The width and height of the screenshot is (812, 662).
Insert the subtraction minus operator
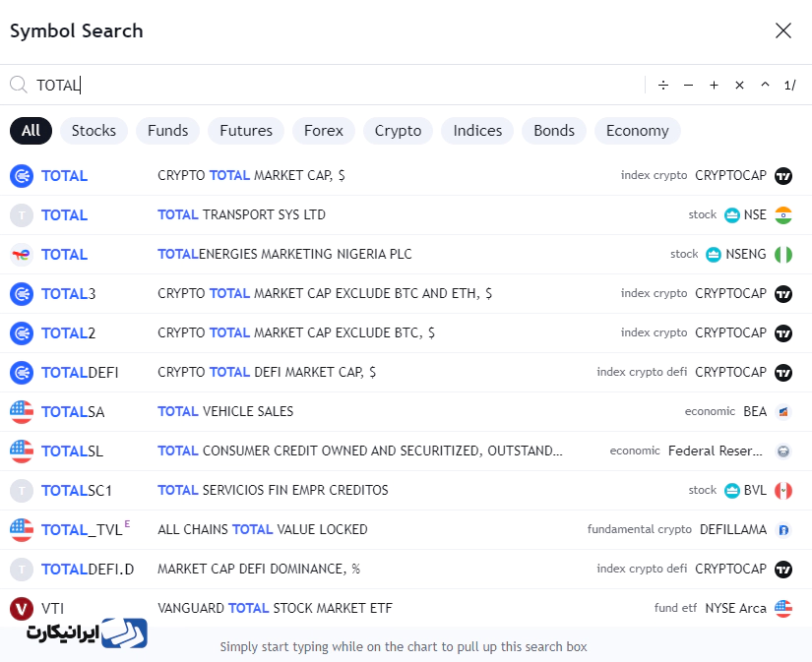[688, 85]
